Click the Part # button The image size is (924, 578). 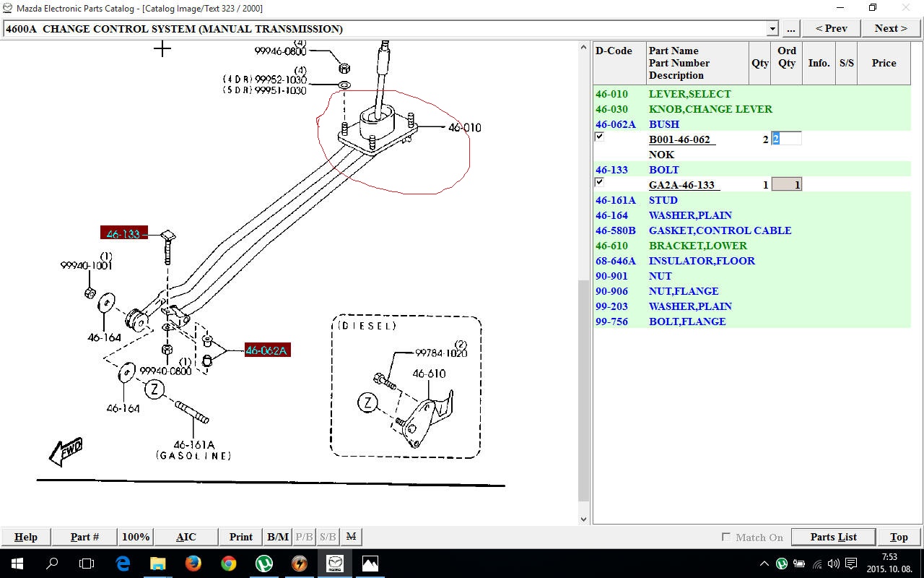84,537
